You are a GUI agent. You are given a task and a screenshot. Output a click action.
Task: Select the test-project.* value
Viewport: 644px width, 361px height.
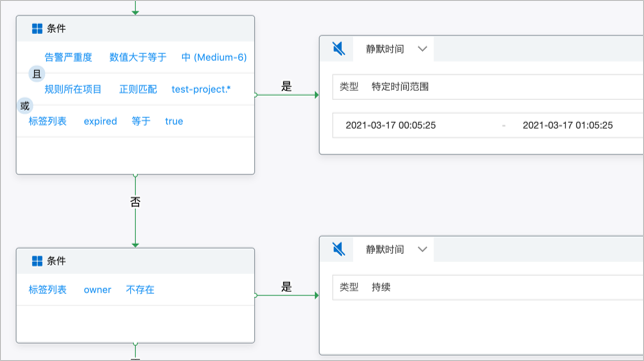(201, 89)
